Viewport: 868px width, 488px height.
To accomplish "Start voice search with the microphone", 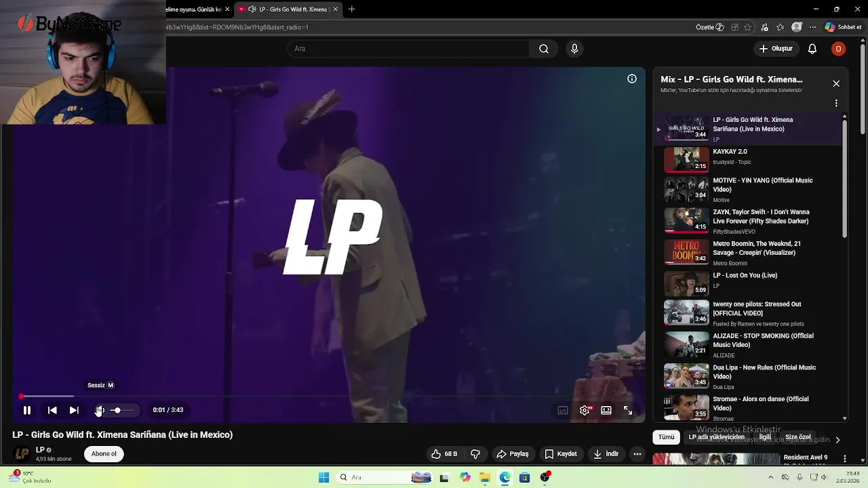I will 574,49.
